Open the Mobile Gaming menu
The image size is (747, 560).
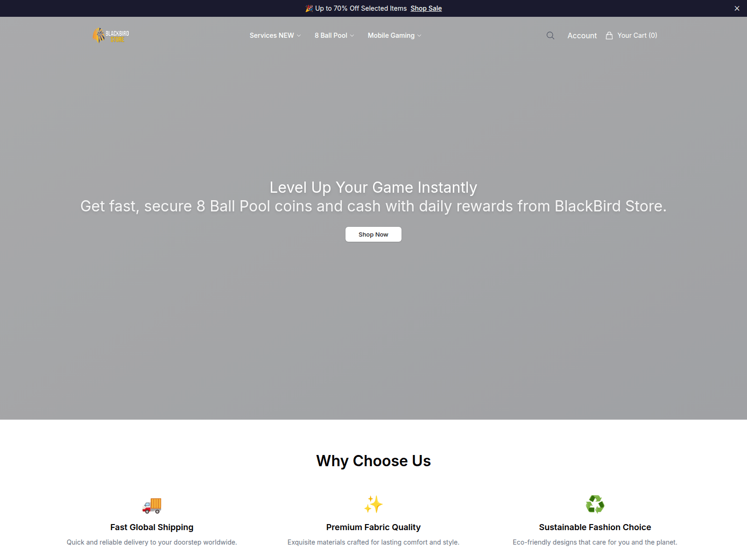click(391, 35)
